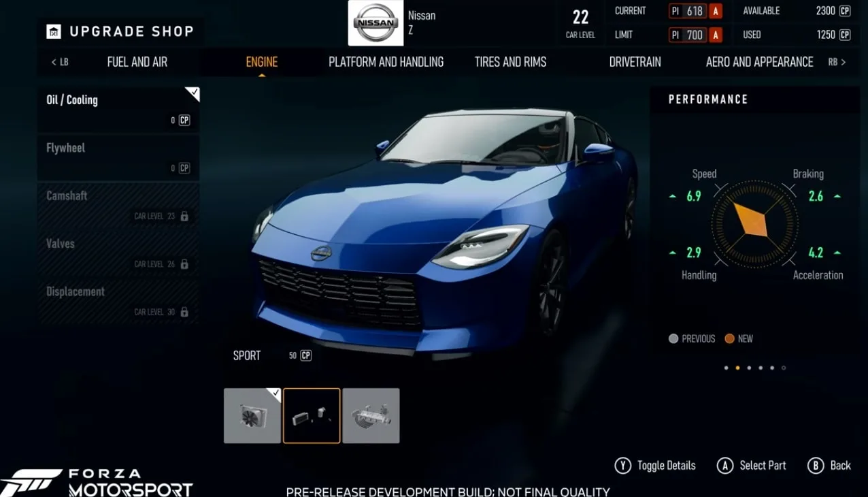The width and height of the screenshot is (868, 497).
Task: Click the Current PI 618 badge
Action: (x=695, y=11)
